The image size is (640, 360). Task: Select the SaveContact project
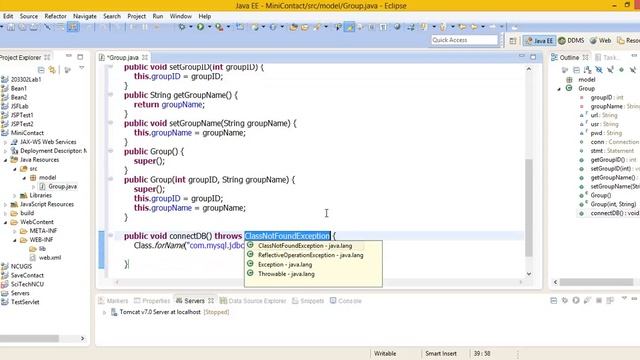27,276
